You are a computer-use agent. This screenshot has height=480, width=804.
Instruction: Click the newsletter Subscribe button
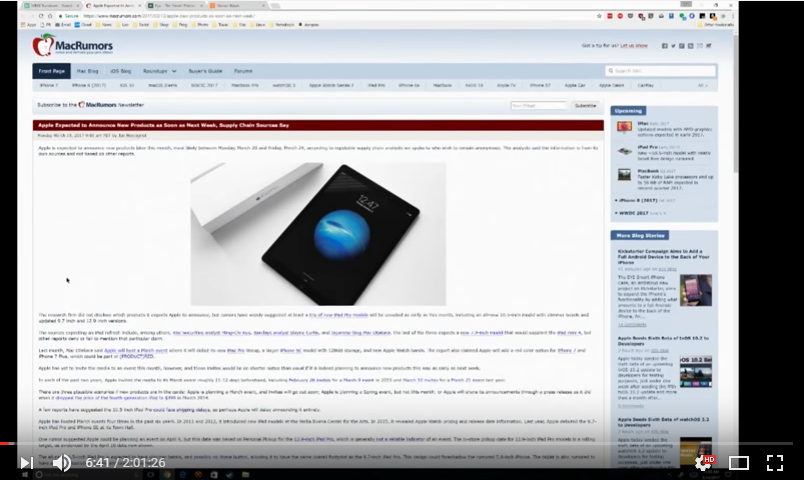(x=586, y=105)
